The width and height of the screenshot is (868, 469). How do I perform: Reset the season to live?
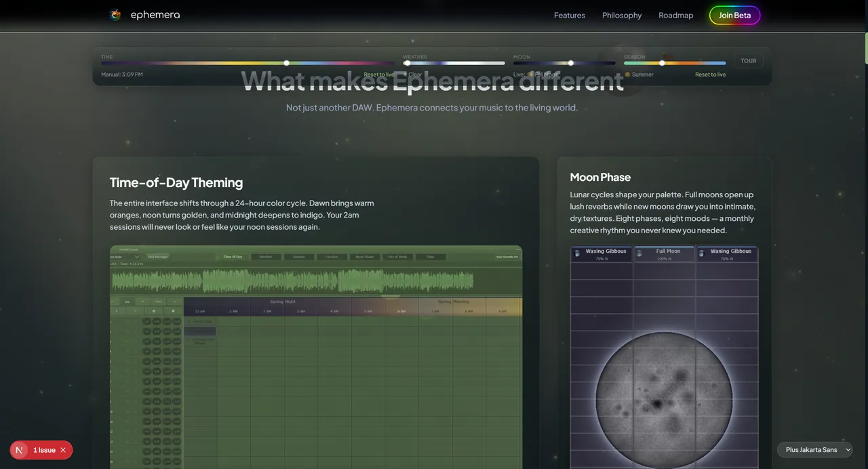point(710,75)
